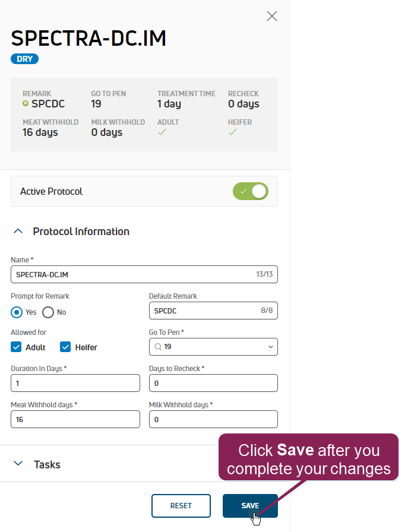The image size is (408, 532).
Task: Toggle the Active Protocol switch
Action: coord(251,191)
